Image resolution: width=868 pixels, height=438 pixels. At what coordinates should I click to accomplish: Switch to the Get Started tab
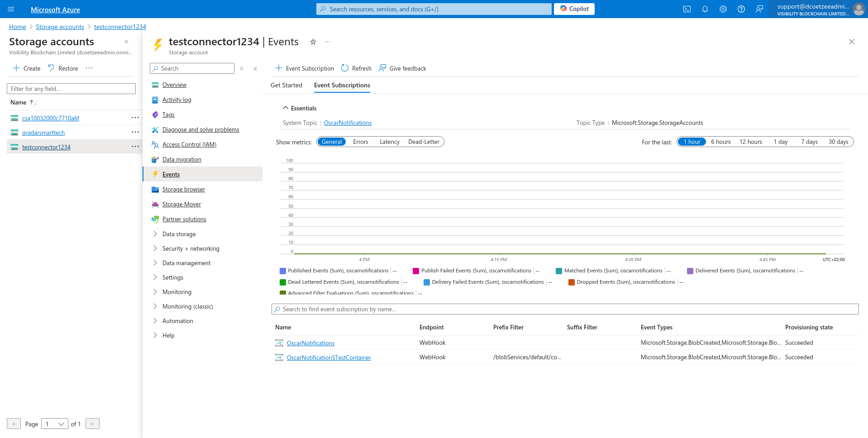[286, 85]
